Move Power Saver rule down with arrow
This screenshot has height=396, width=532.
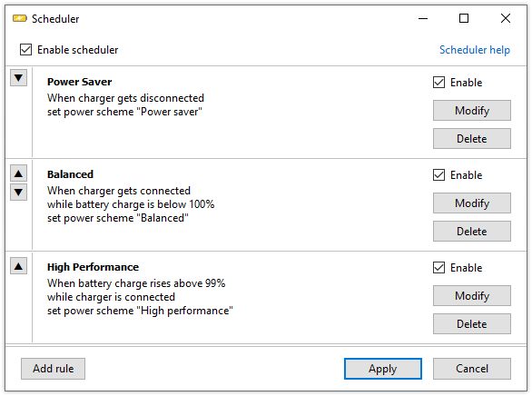[19, 78]
